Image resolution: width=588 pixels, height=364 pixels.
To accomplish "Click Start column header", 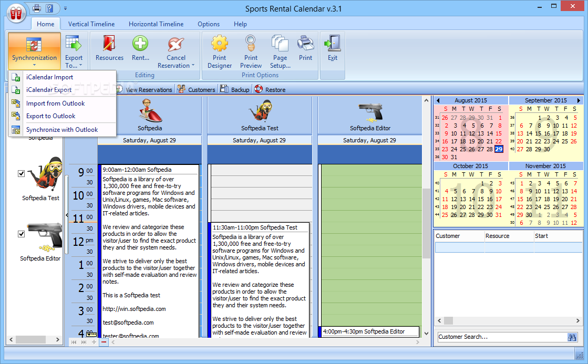I will [x=558, y=236].
